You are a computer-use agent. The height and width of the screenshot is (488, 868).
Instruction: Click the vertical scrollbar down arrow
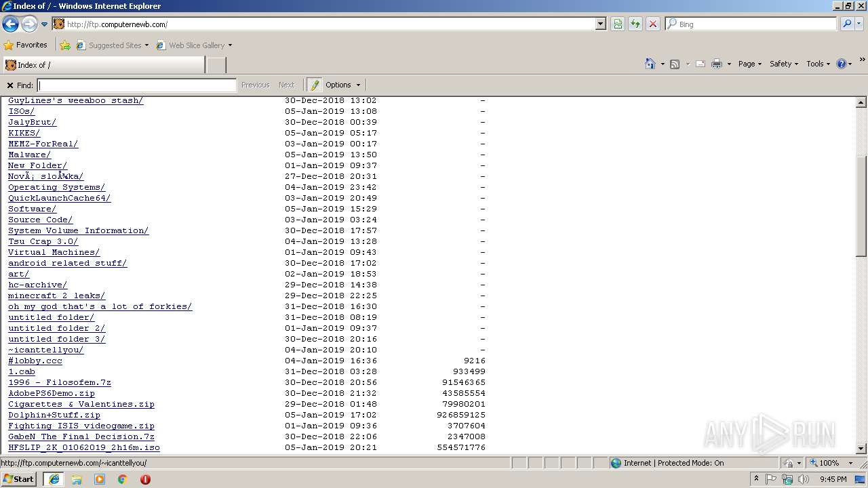pos(861,448)
